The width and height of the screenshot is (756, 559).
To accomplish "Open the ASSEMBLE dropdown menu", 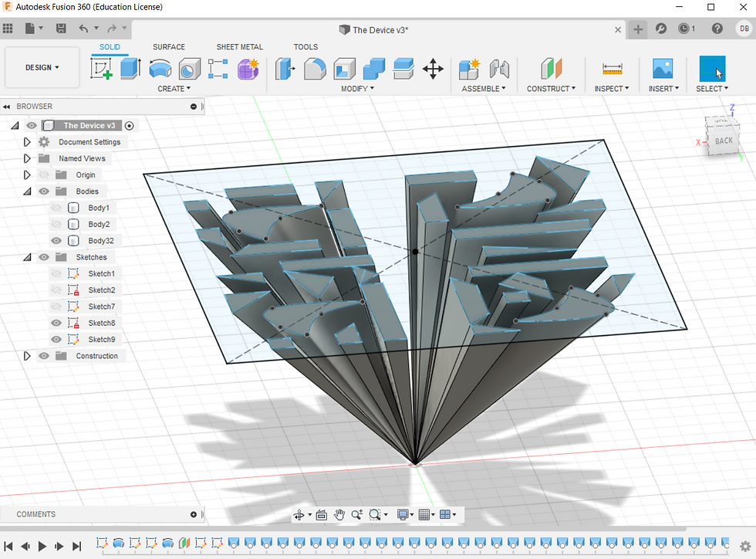I will pos(484,89).
